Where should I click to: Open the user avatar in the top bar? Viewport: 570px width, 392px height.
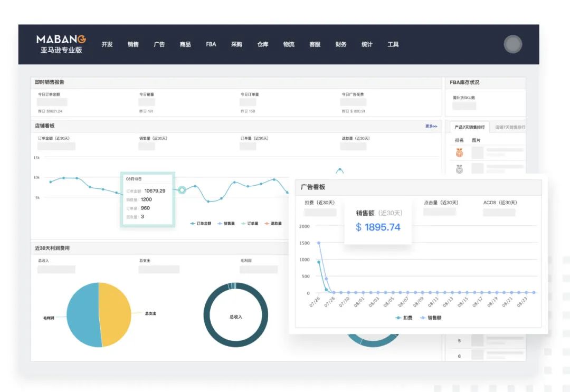pos(512,44)
